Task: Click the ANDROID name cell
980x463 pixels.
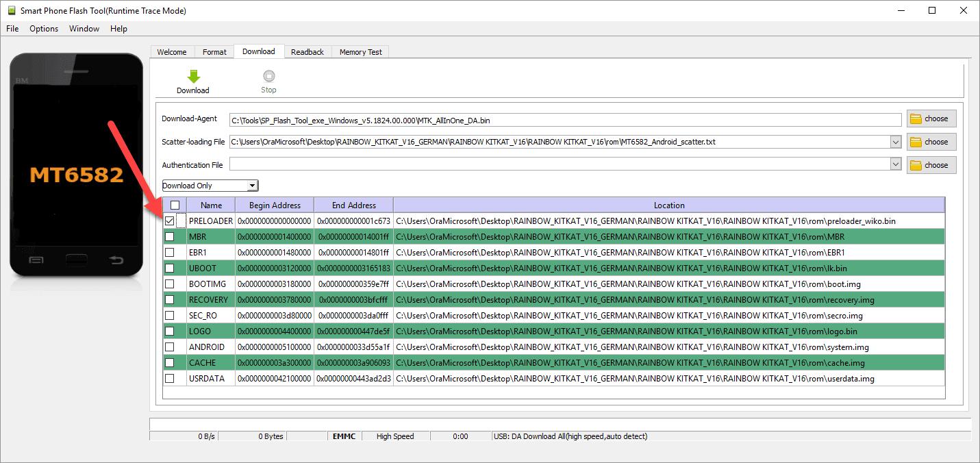Action: click(x=211, y=347)
